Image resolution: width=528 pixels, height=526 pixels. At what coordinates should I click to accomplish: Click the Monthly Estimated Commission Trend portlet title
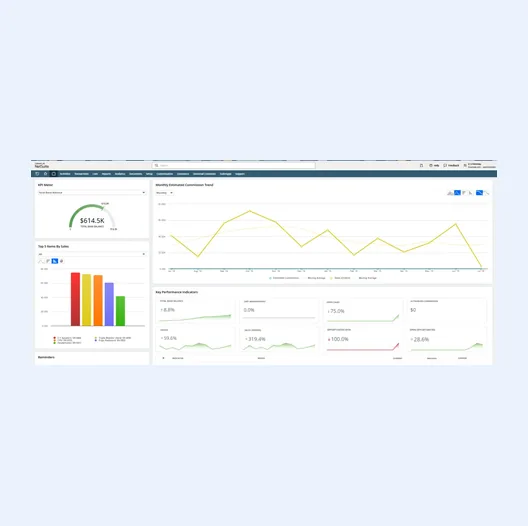(x=184, y=185)
